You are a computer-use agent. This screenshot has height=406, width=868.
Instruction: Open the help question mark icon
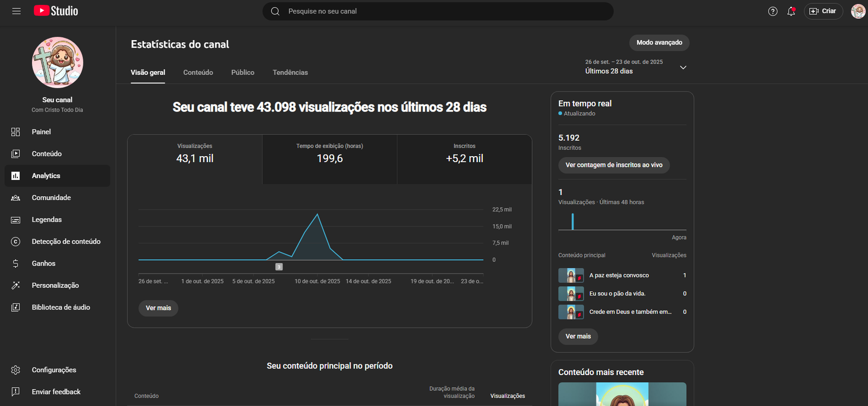tap(773, 11)
